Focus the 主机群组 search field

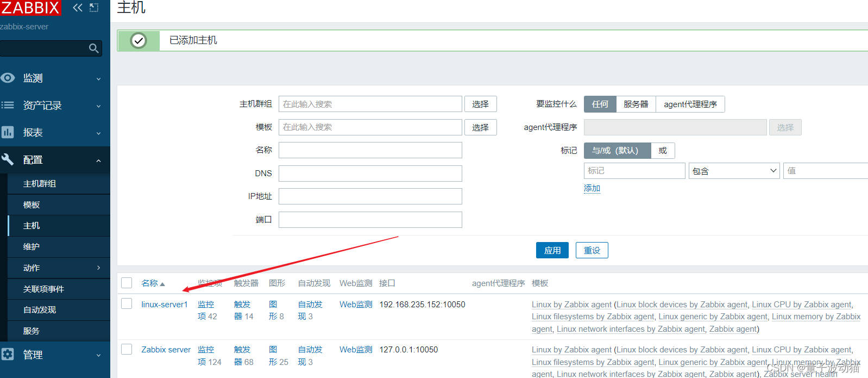click(x=370, y=104)
